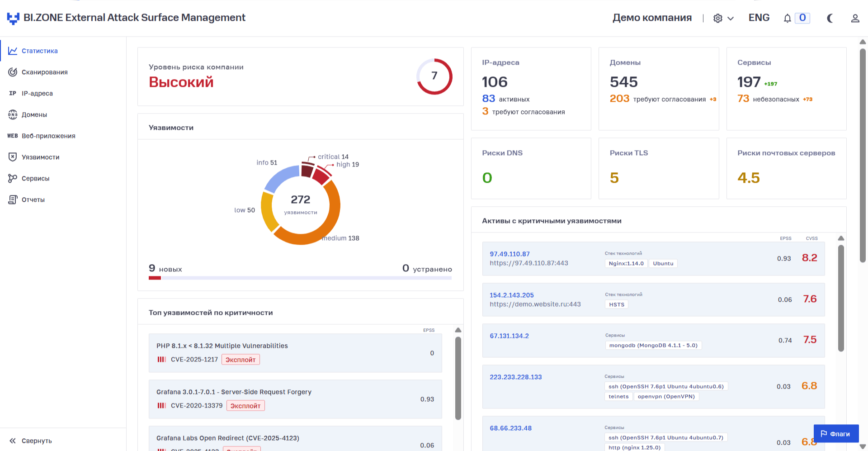Viewport: 868px width, 451px height.
Task: Toggle dark mode with the moon icon
Action: click(830, 18)
